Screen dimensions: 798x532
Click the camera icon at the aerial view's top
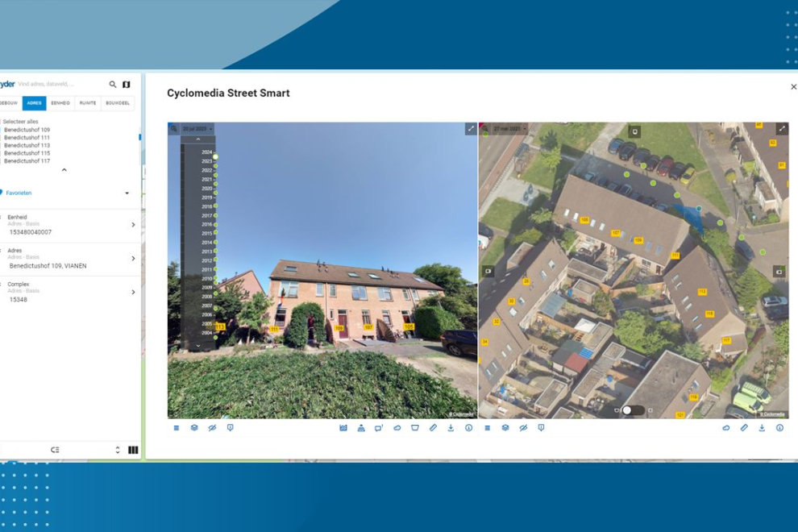coord(634,132)
